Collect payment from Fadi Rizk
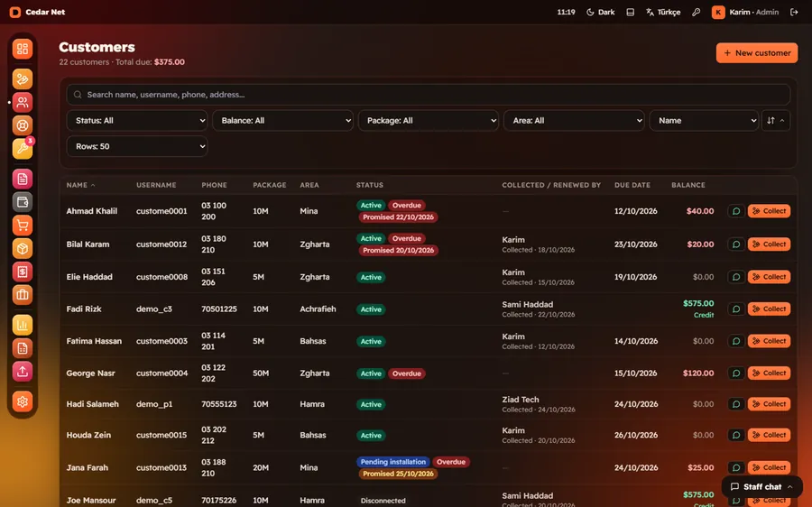 (769, 309)
